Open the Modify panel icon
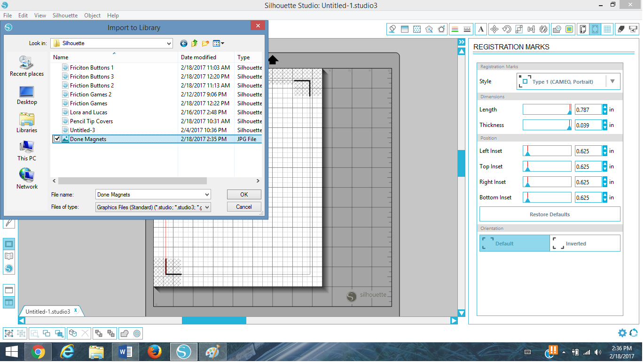The image size is (644, 363). tap(557, 29)
